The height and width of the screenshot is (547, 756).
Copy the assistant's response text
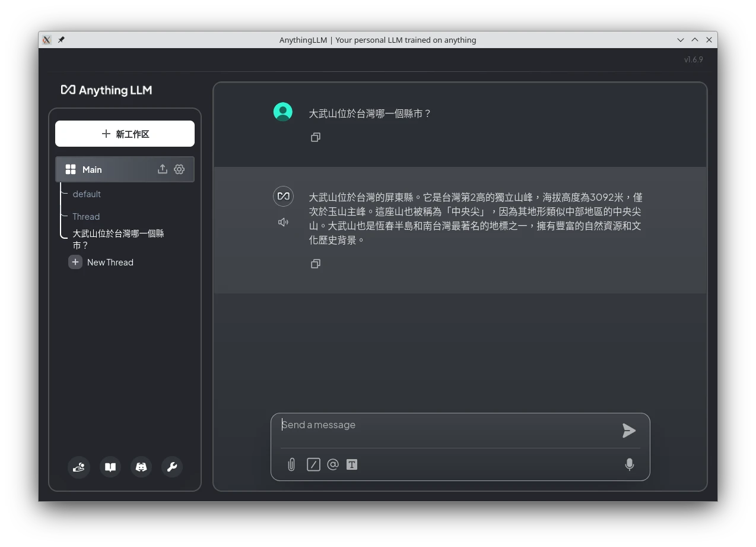(x=316, y=264)
